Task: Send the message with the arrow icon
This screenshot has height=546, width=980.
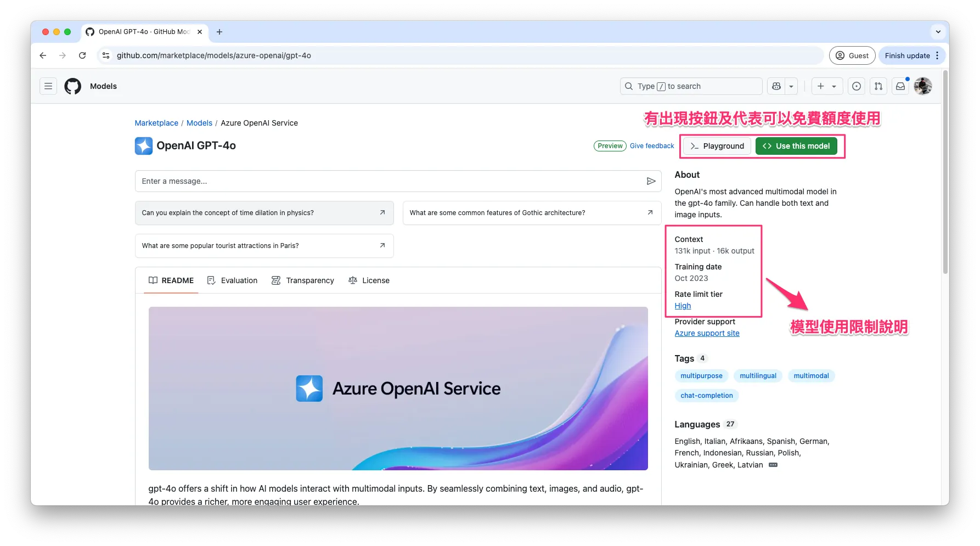Action: (651, 181)
